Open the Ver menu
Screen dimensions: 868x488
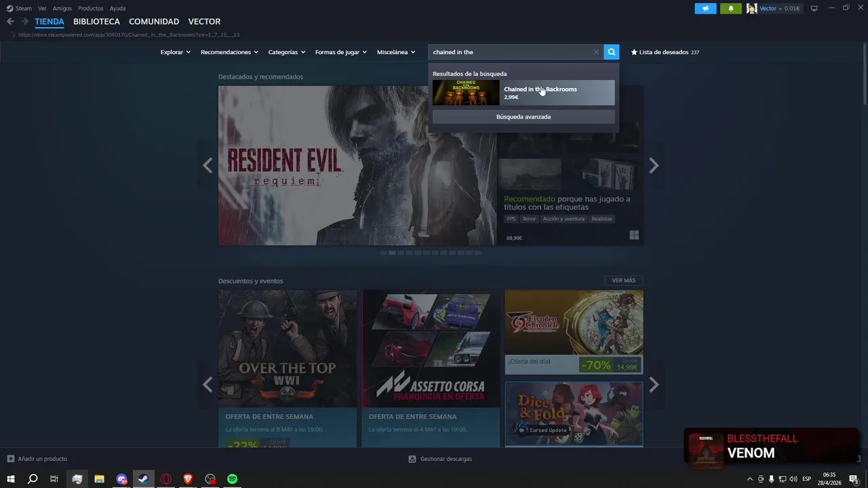[x=42, y=8]
